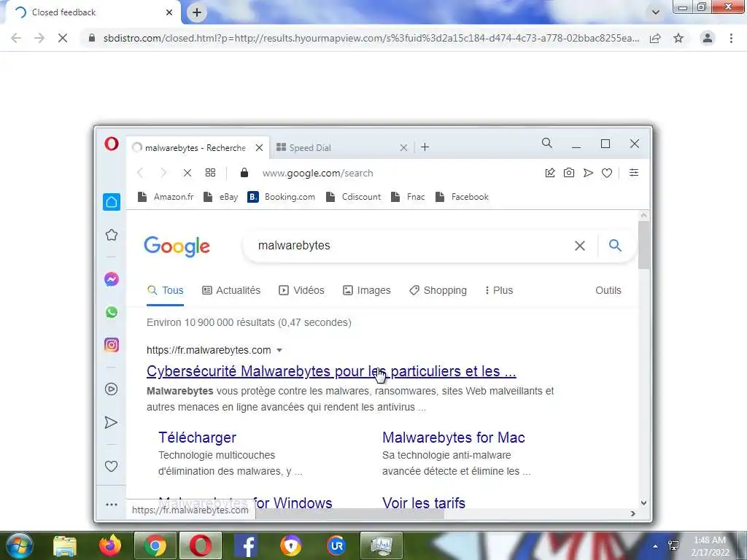Screen dimensions: 747x560
Task: Open WhatsApp in Opera sidebar
Action: pyautogui.click(x=112, y=312)
